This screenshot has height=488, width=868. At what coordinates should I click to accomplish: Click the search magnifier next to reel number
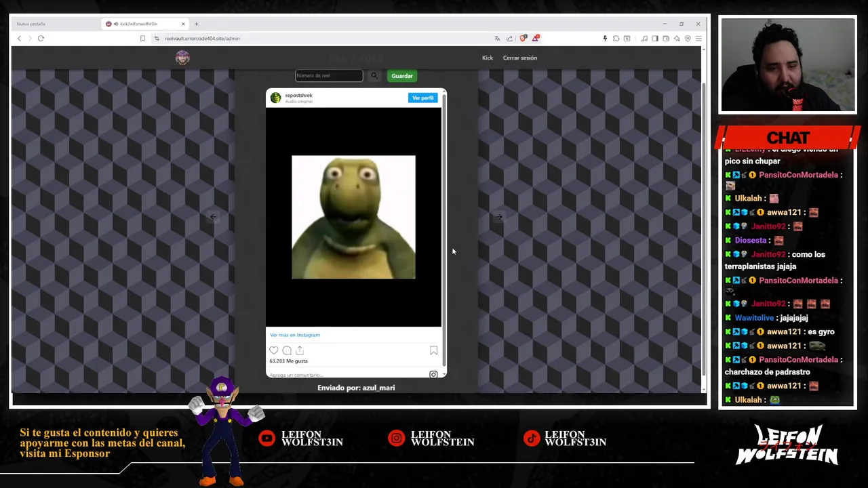click(x=374, y=75)
